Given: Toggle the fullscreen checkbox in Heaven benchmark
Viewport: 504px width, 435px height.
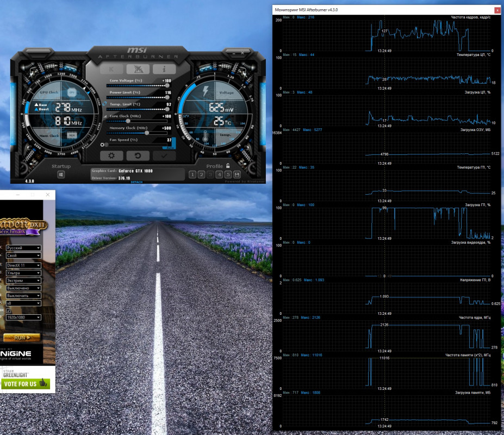Looking at the screenshot, I should tap(9, 310).
